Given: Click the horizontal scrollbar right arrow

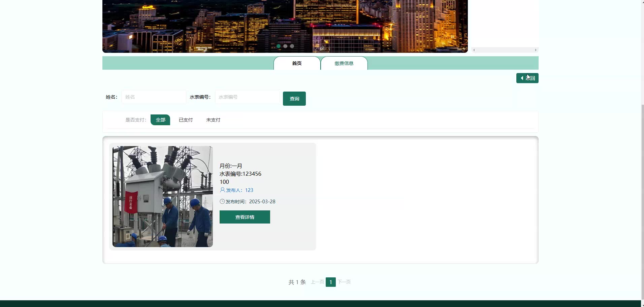Looking at the screenshot, I should pyautogui.click(x=536, y=50).
